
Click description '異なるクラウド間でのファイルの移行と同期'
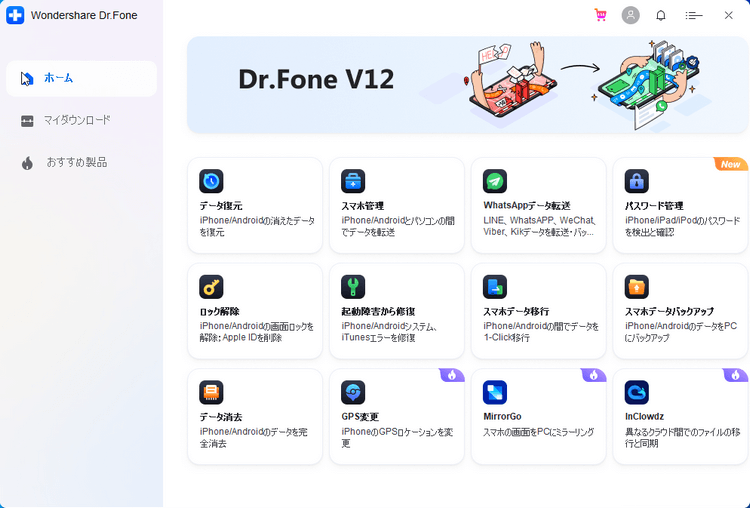pyautogui.click(x=682, y=438)
